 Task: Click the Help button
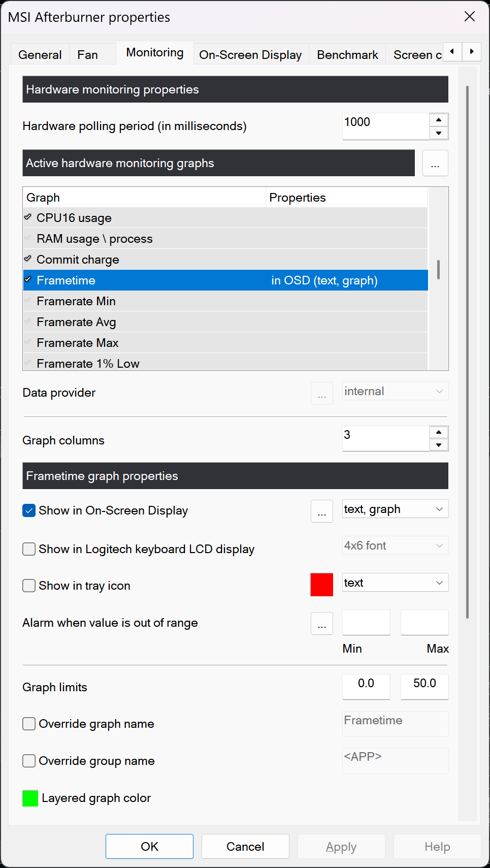(437, 846)
